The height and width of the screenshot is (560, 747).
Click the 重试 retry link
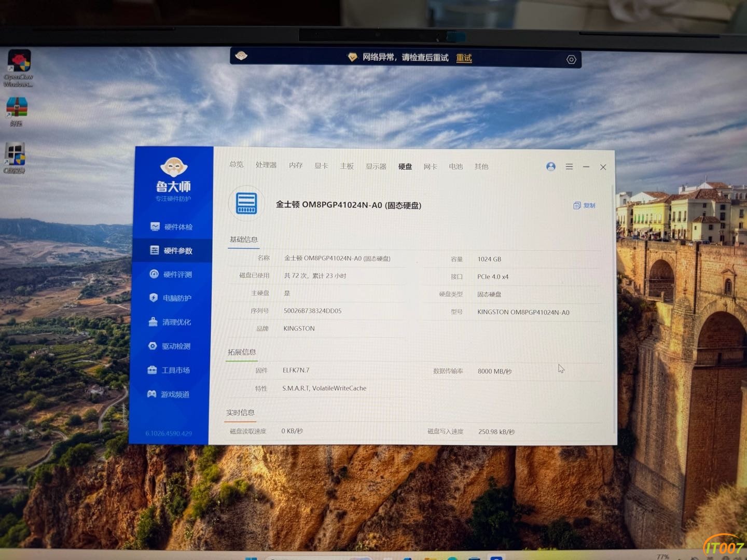464,58
